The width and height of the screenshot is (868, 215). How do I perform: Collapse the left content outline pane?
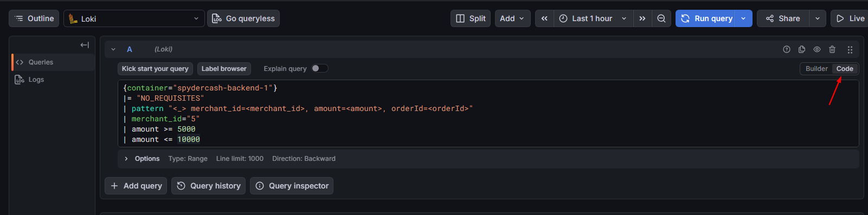point(85,45)
